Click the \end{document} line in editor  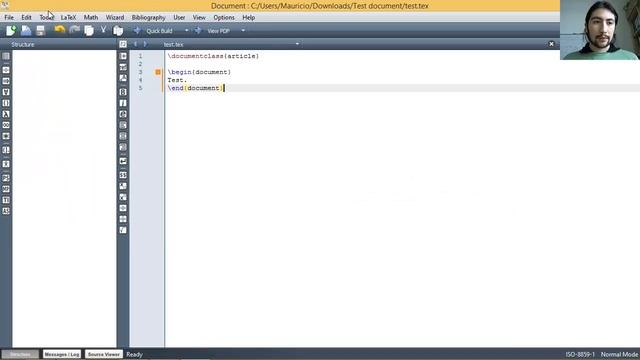196,88
